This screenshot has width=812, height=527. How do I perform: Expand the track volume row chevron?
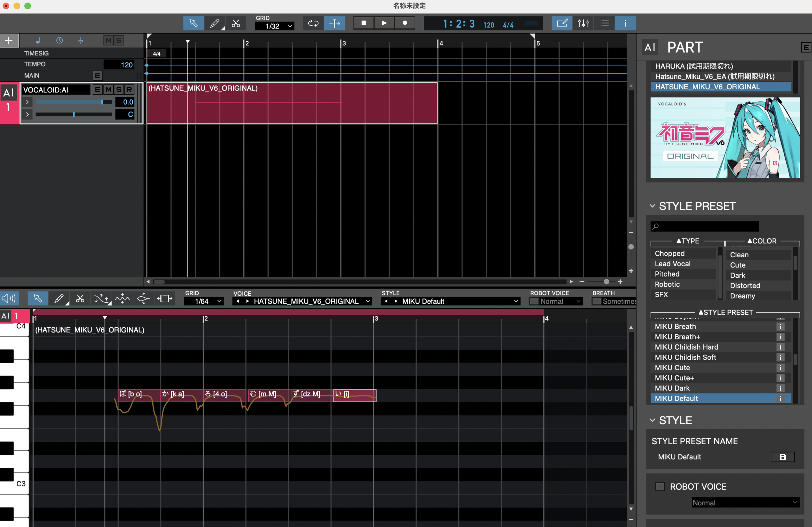[27, 102]
